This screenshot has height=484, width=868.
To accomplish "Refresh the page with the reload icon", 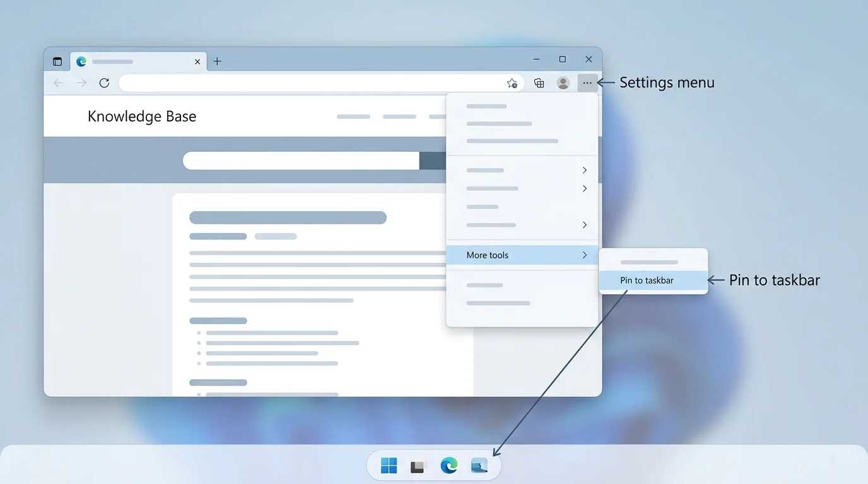I will [105, 83].
